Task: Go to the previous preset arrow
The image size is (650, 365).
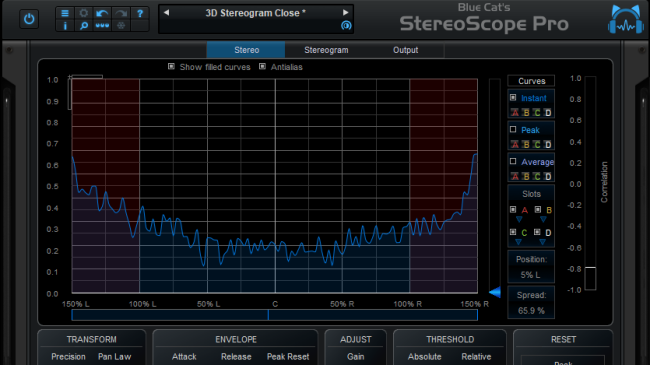Action: coord(166,13)
